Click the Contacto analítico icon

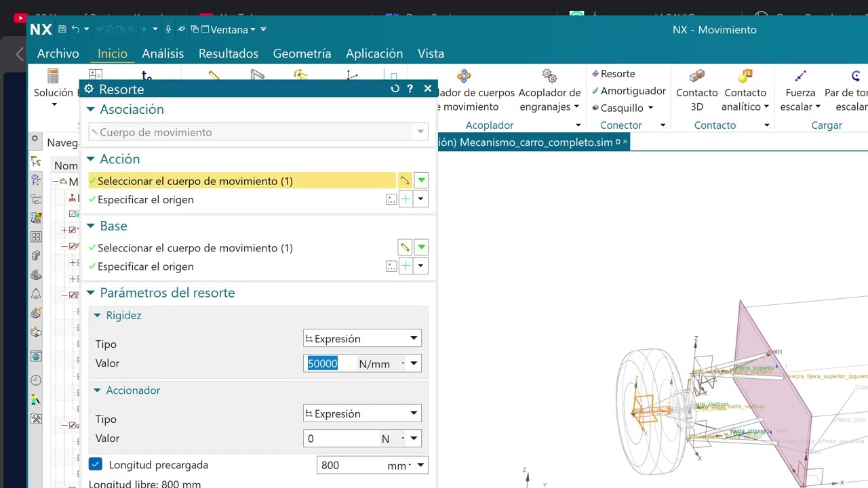click(745, 76)
